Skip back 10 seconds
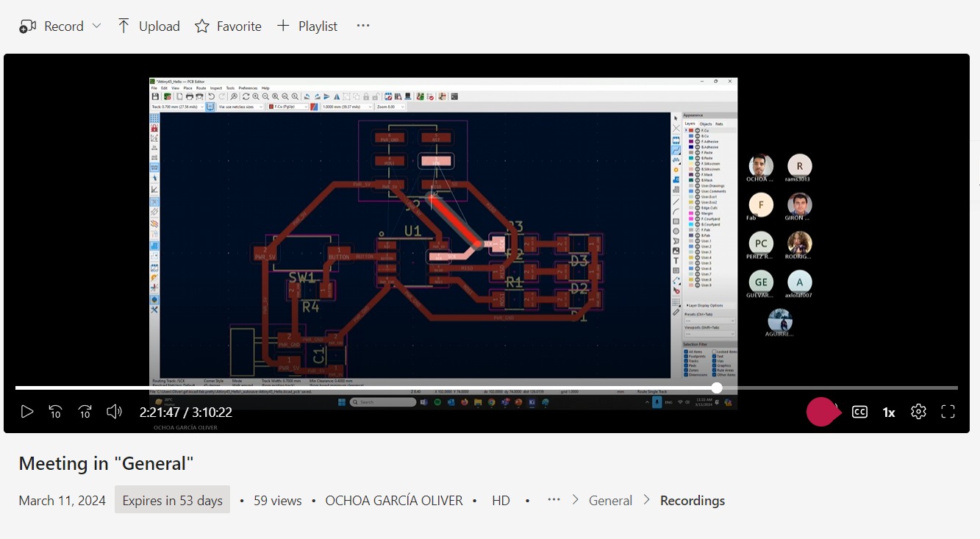 point(56,412)
